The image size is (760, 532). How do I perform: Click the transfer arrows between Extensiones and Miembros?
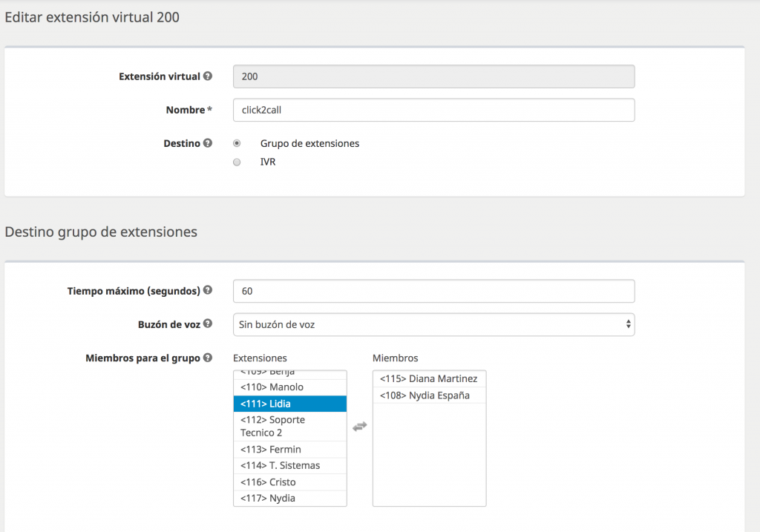(359, 426)
